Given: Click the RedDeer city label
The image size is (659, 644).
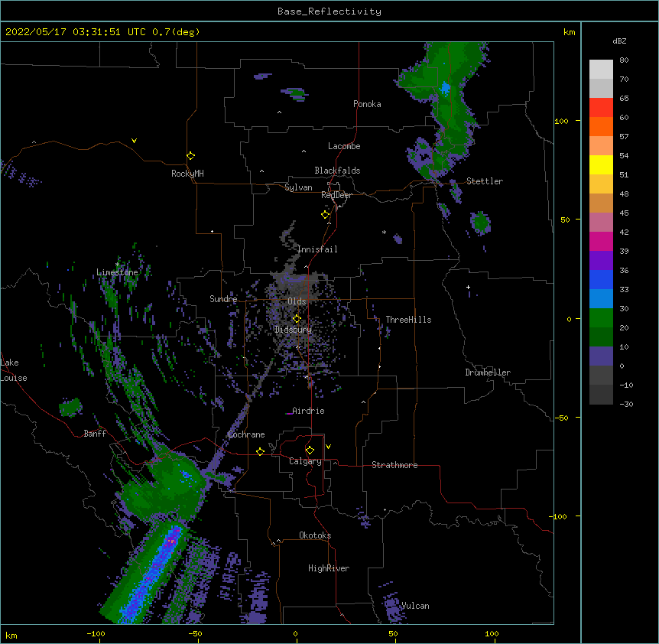Looking at the screenshot, I should (336, 195).
